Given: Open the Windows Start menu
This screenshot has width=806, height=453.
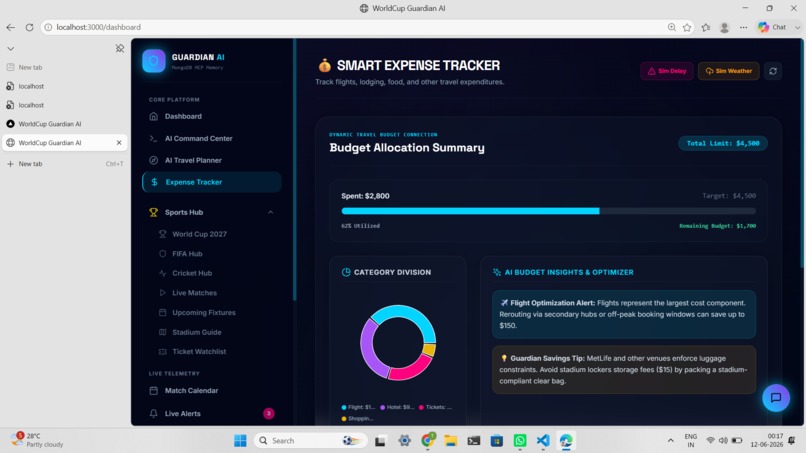Looking at the screenshot, I should pyautogui.click(x=240, y=441).
